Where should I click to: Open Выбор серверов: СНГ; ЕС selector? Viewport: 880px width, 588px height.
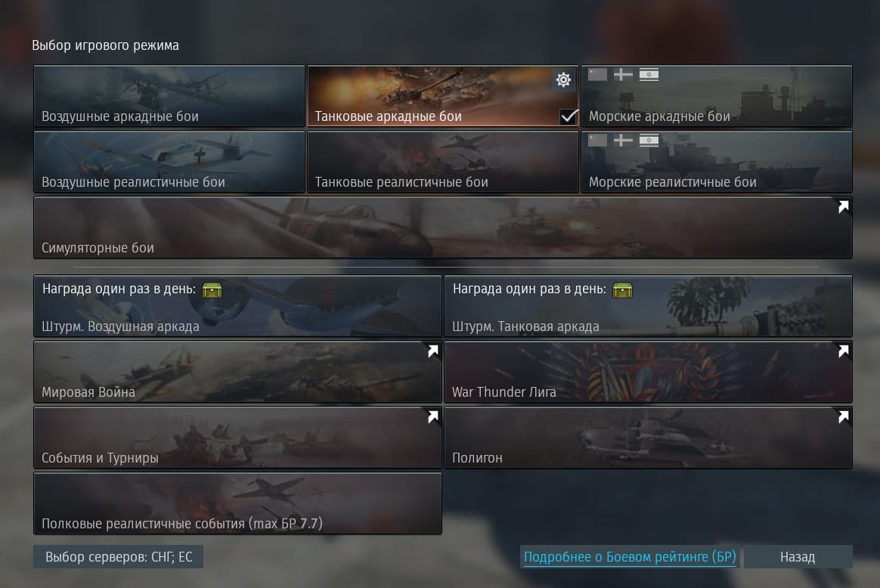pyautogui.click(x=119, y=556)
